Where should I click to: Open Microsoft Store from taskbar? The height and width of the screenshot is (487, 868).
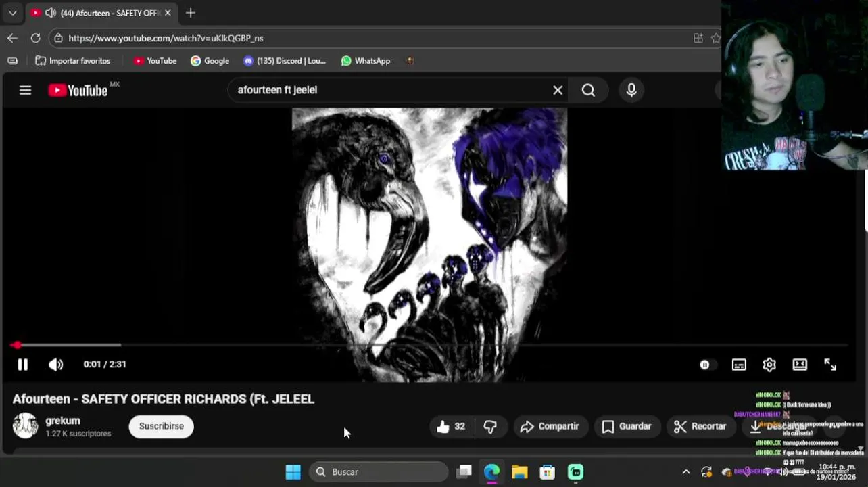[x=547, y=472]
